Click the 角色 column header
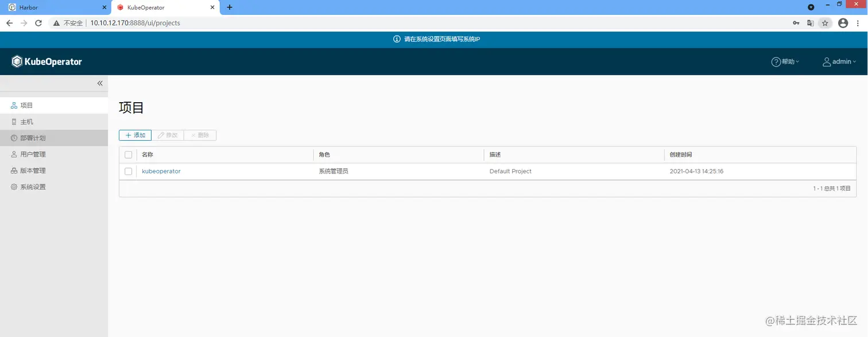This screenshot has height=337, width=868. [324, 155]
